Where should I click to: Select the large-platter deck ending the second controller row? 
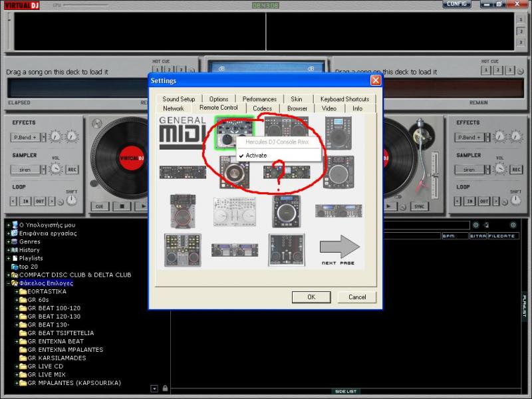point(338,172)
